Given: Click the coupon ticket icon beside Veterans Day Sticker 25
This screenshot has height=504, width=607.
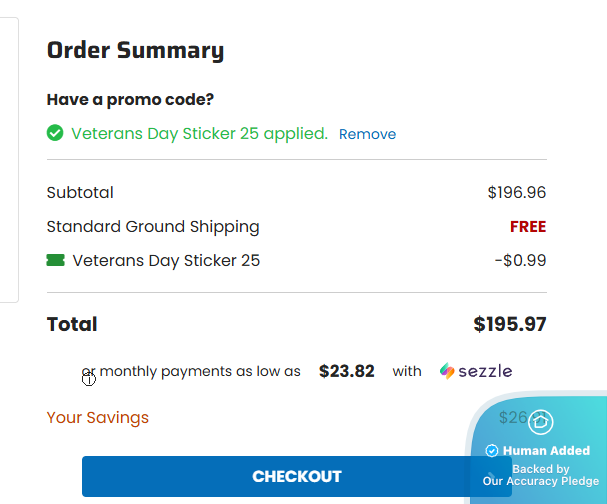Looking at the screenshot, I should pyautogui.click(x=55, y=260).
